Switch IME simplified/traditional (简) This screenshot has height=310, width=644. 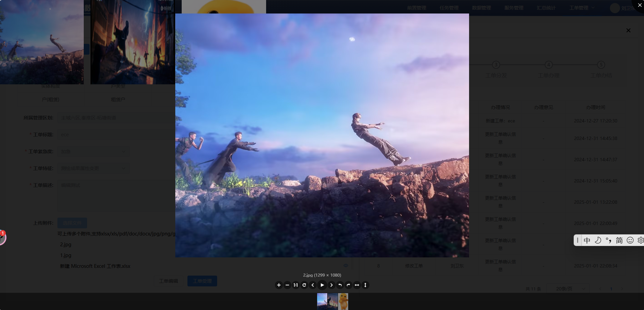[619, 240]
